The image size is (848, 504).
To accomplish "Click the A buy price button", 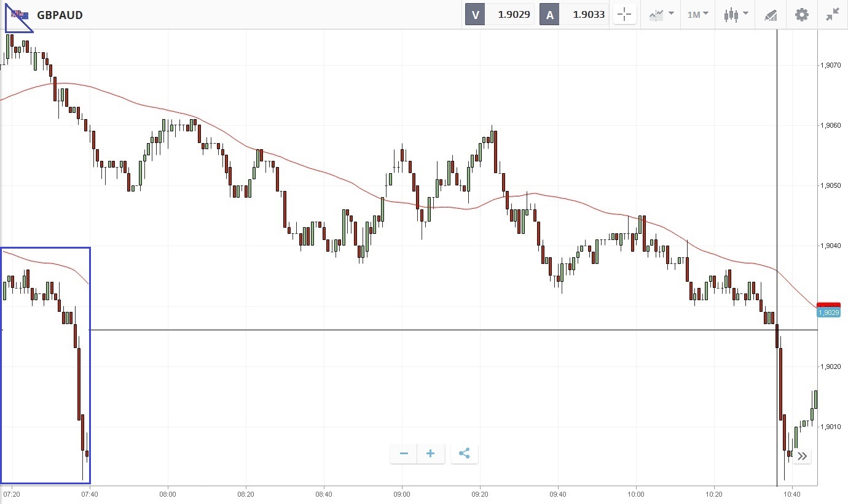I will point(549,15).
